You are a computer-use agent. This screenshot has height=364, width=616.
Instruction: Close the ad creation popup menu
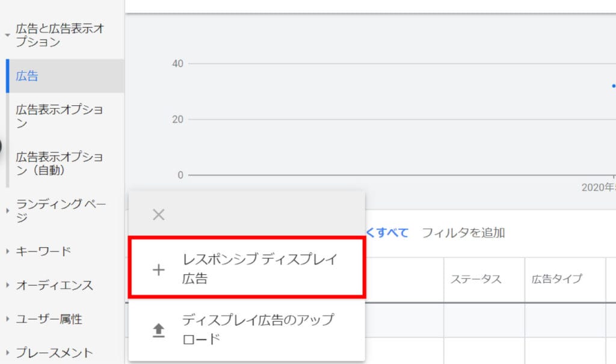pyautogui.click(x=159, y=215)
